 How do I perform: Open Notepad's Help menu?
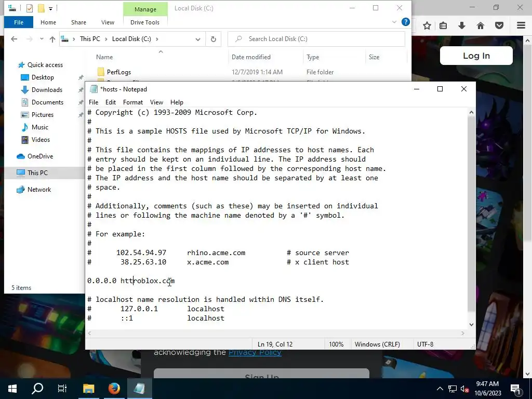click(x=177, y=102)
